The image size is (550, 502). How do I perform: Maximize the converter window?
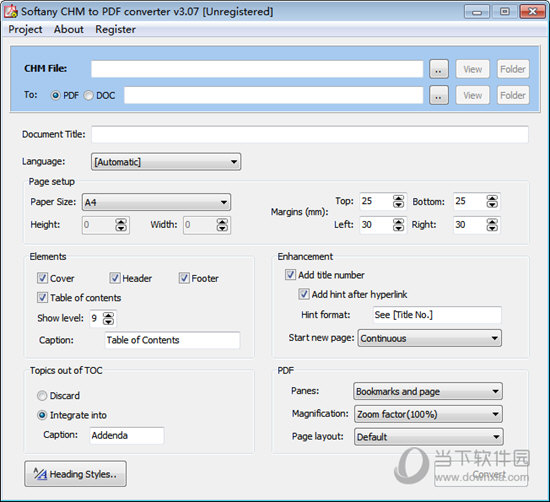click(504, 12)
